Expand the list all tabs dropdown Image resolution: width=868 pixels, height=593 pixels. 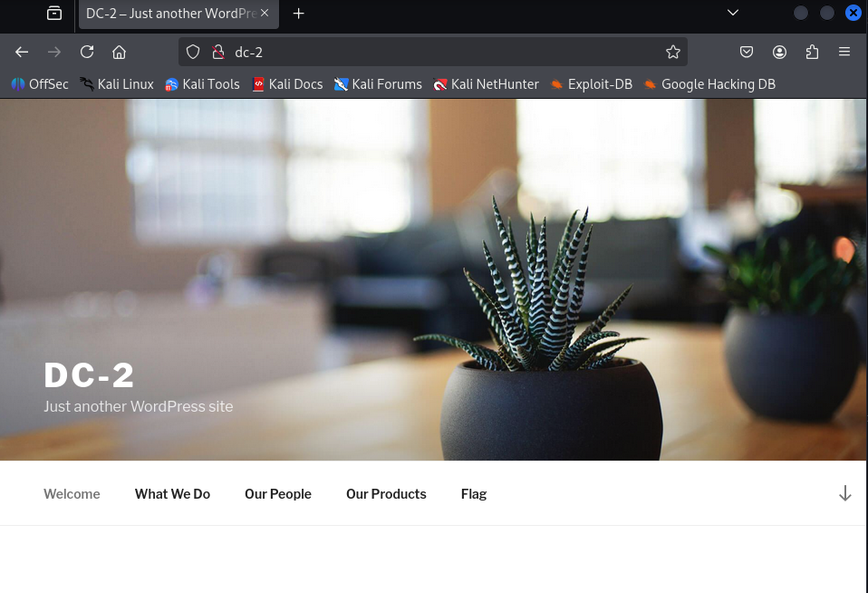(733, 13)
